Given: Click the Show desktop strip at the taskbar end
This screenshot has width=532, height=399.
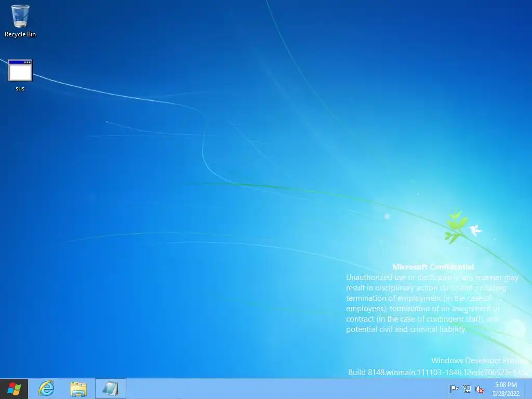Looking at the screenshot, I should [528, 389].
